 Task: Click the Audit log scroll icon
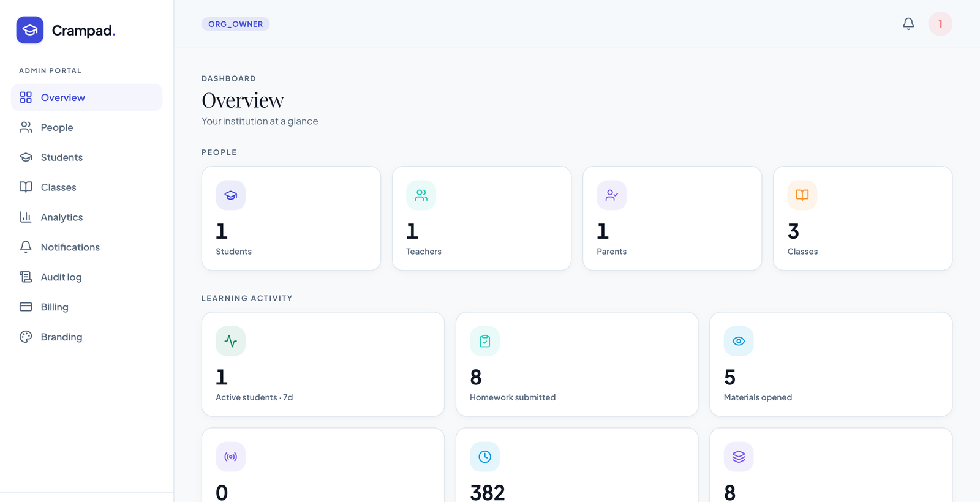coord(26,277)
